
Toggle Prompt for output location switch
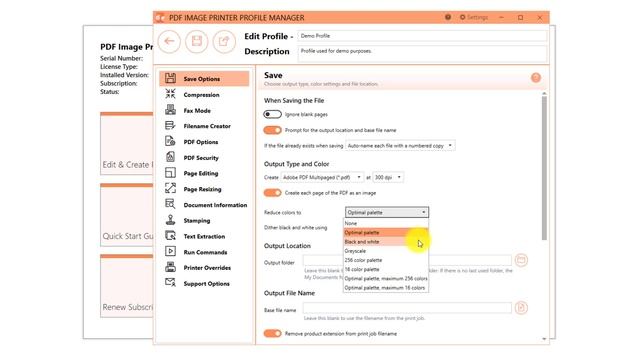click(x=272, y=130)
